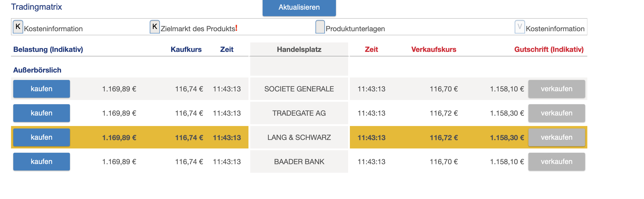
Task: Sell via Tradegate AG using verkaufen
Action: coord(556,113)
